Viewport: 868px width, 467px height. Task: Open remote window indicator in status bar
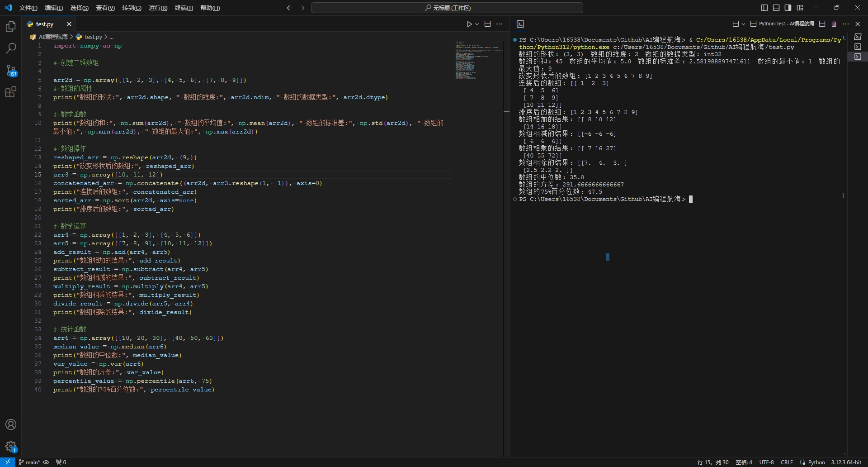[8, 462]
